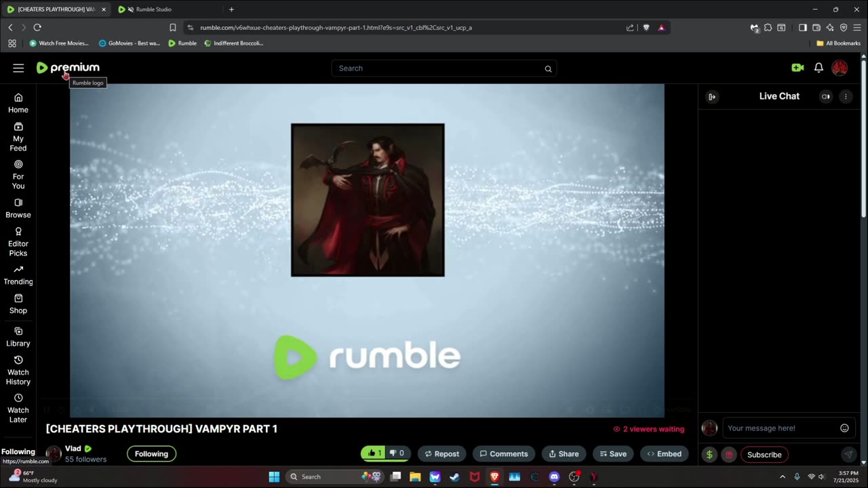Open Watch History in sidebar

click(18, 371)
